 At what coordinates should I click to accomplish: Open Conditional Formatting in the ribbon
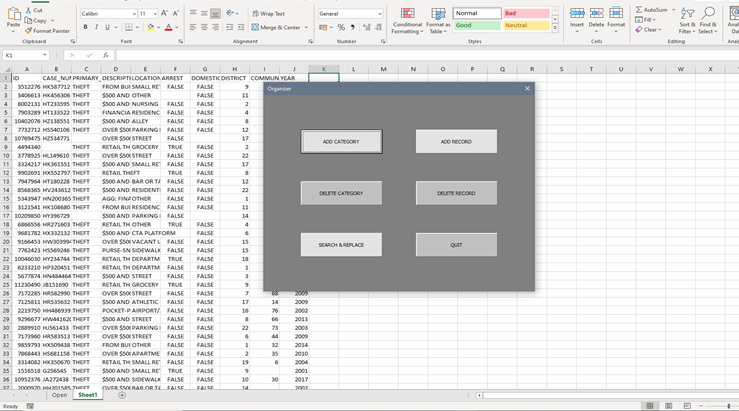tap(407, 19)
